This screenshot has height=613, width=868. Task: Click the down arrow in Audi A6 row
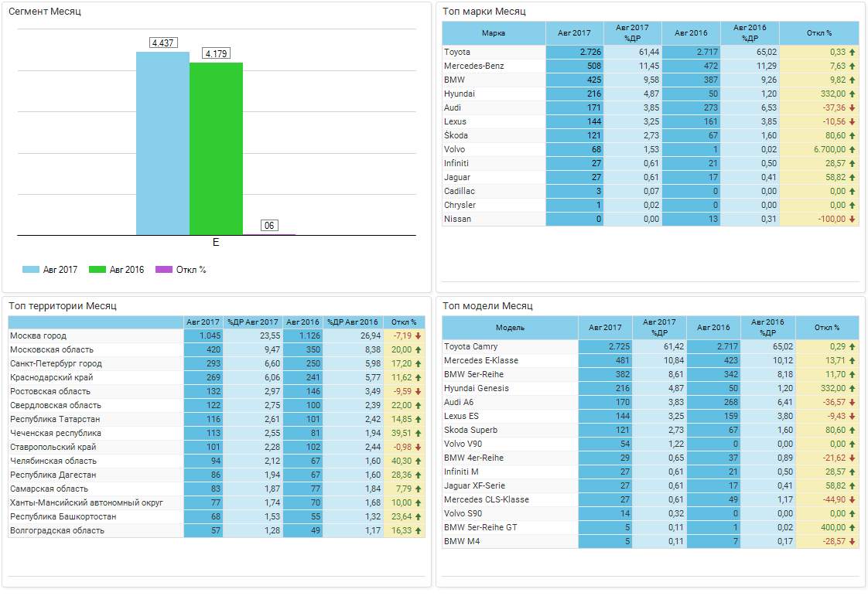point(852,402)
